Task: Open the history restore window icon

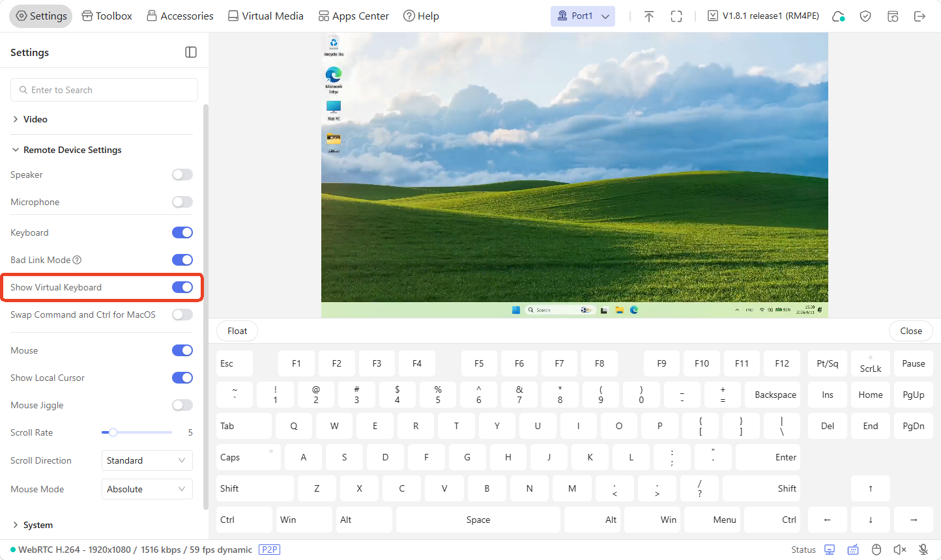Action: tap(893, 16)
